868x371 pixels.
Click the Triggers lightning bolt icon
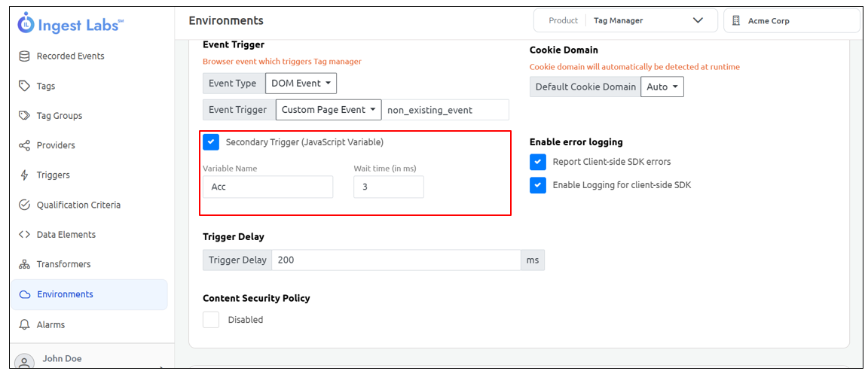click(x=24, y=175)
